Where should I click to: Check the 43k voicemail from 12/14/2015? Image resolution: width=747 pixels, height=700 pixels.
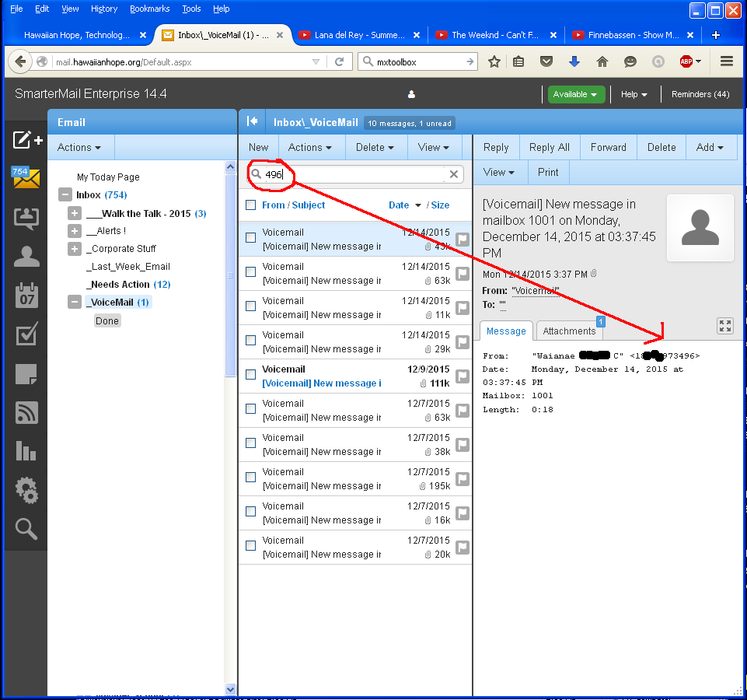250,237
